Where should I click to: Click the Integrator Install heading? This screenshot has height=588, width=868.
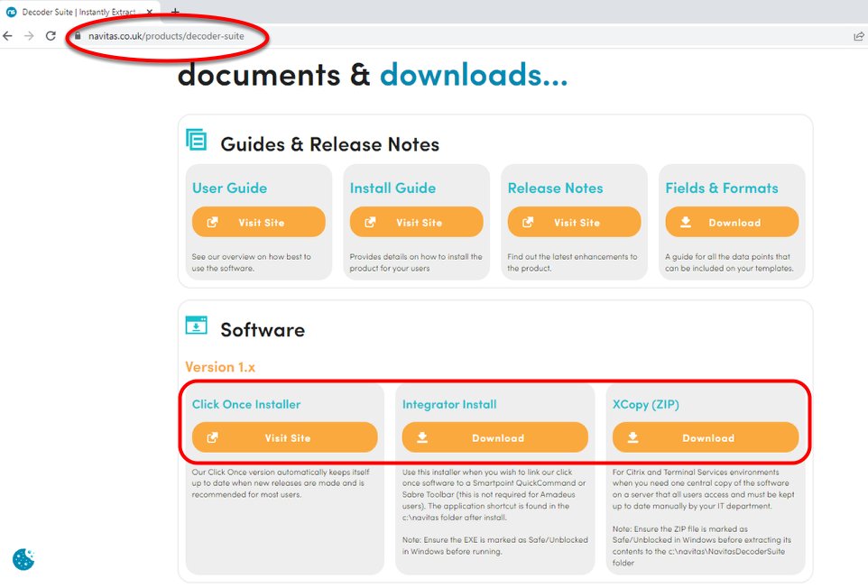[x=449, y=404]
